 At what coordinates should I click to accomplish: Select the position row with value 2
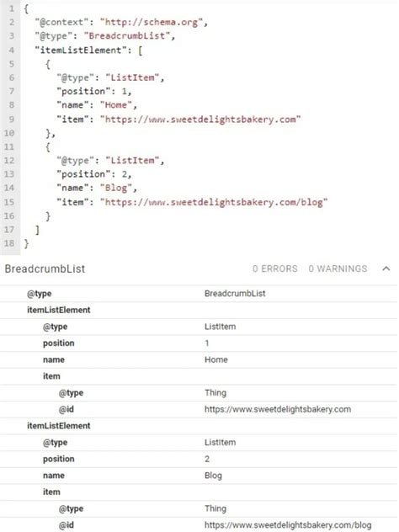click(x=199, y=459)
